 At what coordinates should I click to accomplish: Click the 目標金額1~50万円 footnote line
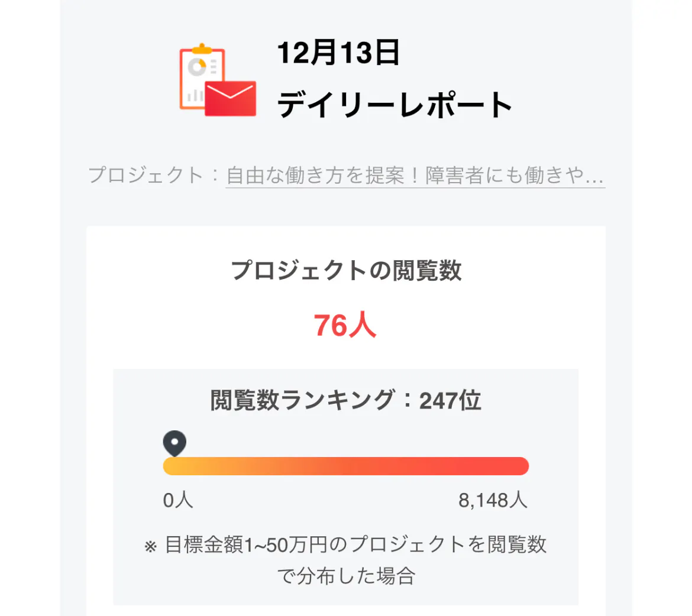pyautogui.click(x=355, y=545)
